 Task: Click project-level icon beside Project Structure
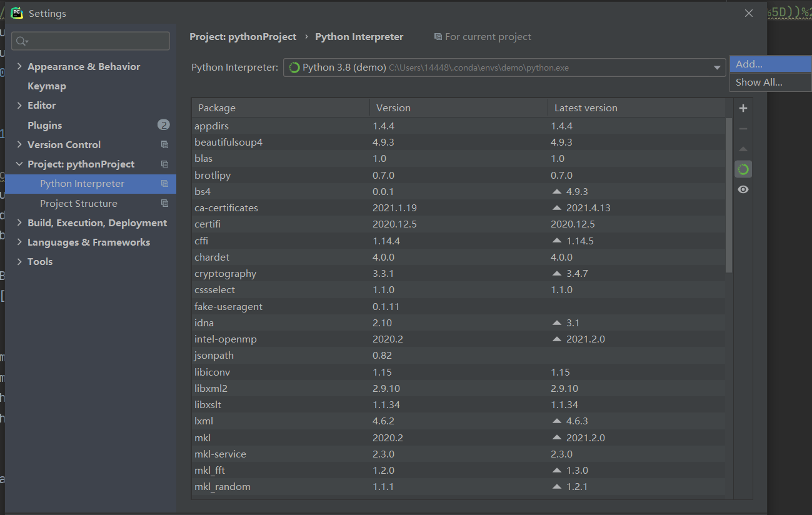164,203
